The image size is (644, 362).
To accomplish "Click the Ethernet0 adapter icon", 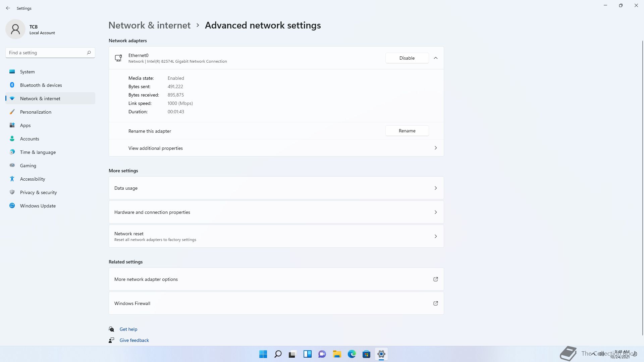I will [x=118, y=58].
